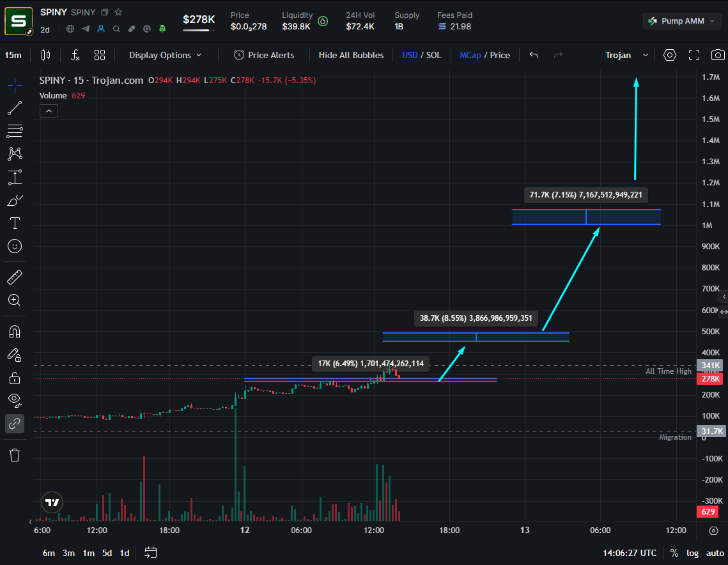This screenshot has width=728, height=565.
Task: Open time axis settings gear
Action: coord(713,530)
